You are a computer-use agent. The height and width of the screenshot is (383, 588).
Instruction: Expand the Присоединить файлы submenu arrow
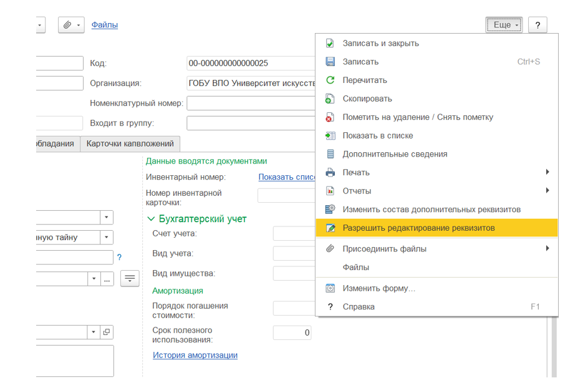[x=547, y=248]
